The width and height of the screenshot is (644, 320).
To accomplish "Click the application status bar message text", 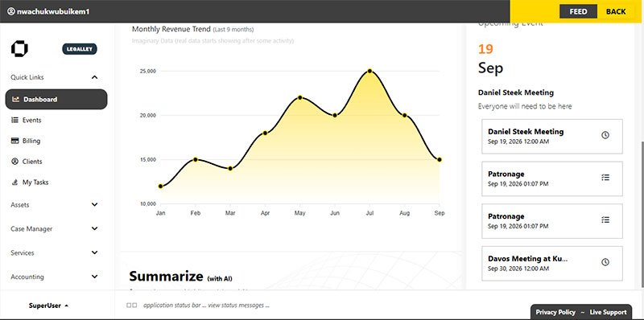I will [206, 306].
